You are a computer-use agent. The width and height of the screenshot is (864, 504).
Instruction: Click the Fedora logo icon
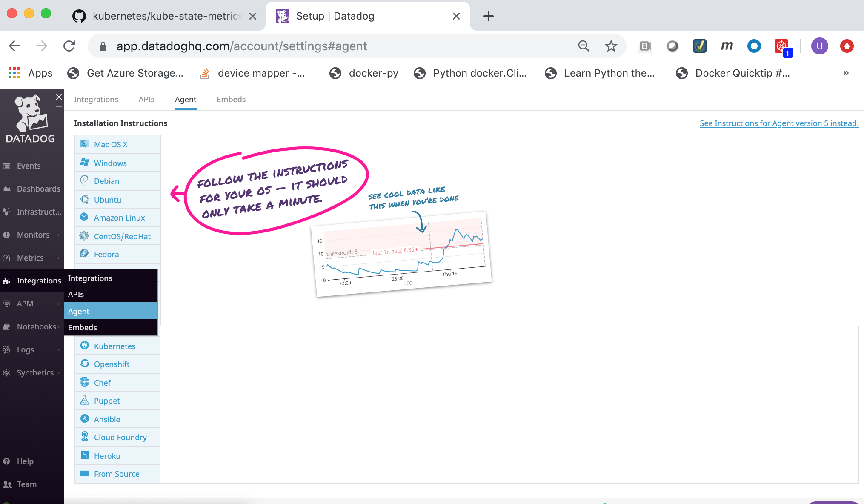click(x=84, y=254)
